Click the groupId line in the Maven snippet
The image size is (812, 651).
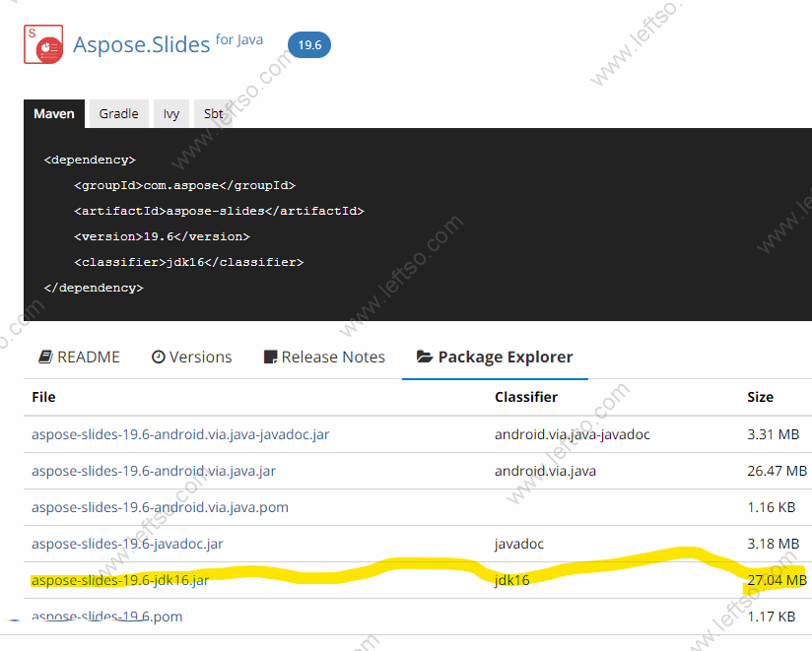[185, 186]
